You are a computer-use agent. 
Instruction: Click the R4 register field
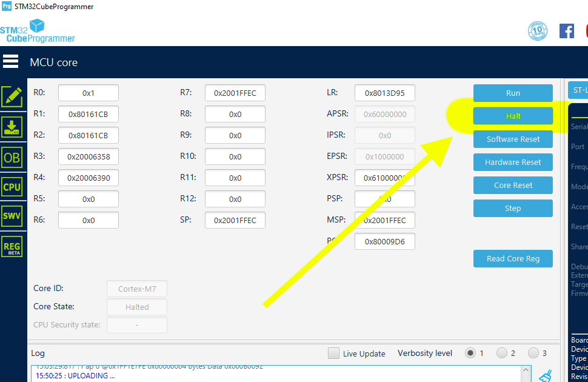point(89,178)
